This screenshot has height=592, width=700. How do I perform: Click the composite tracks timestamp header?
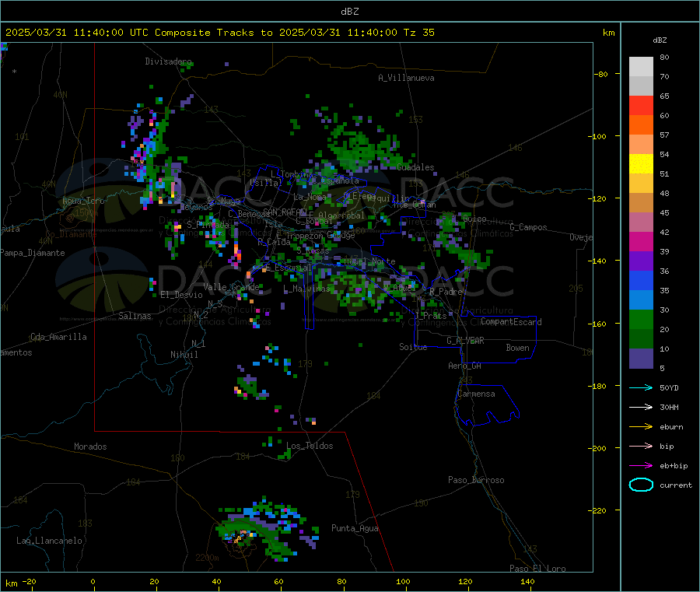[x=219, y=33]
